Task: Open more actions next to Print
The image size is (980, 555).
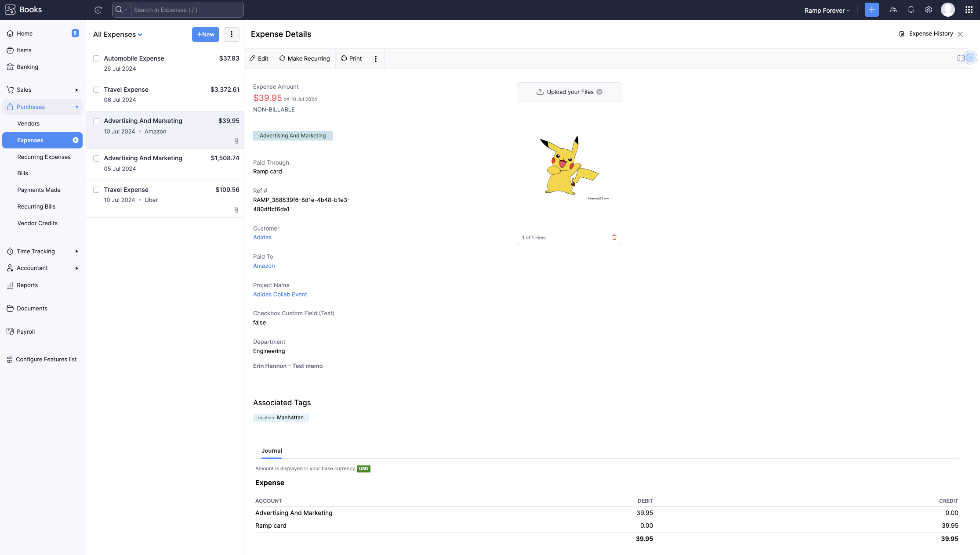Action: [x=376, y=59]
